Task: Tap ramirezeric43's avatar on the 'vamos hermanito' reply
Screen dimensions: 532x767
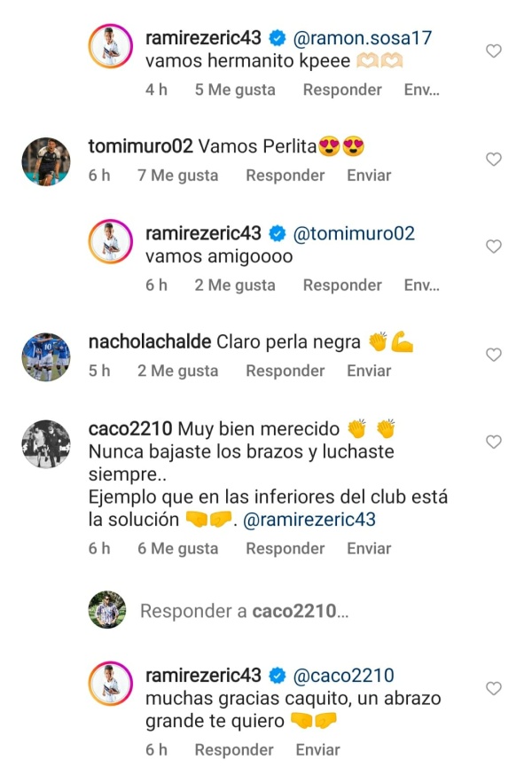Action: (x=110, y=47)
